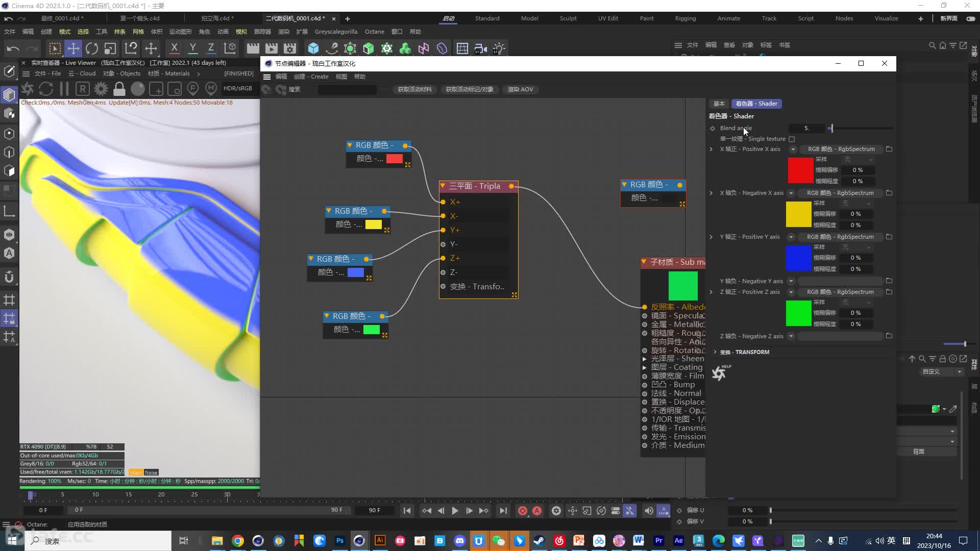The image size is (980, 551).
Task: Click 获取活动标记/对象 button
Action: (x=470, y=89)
